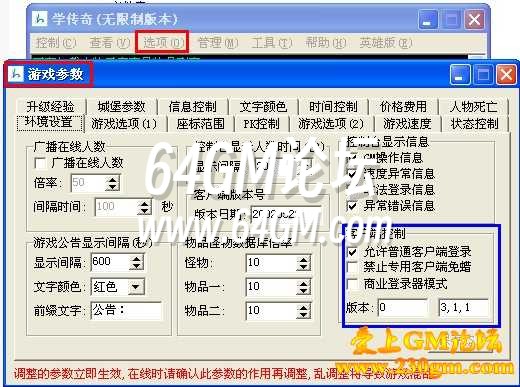
Task: Click the 学传奇 window title icon
Action: pos(40,19)
